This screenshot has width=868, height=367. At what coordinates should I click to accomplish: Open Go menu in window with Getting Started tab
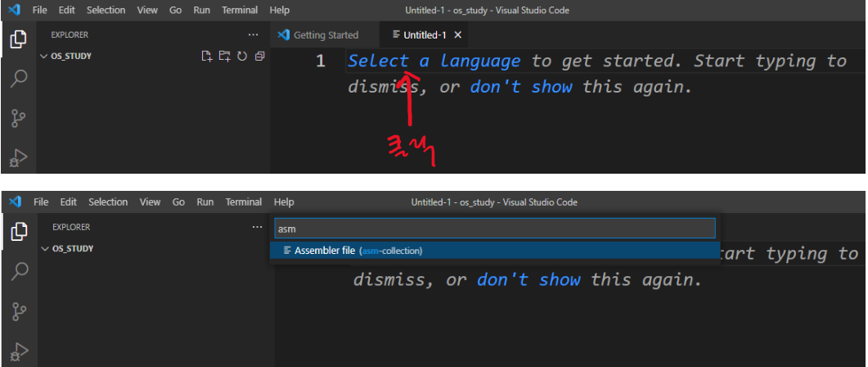[x=176, y=10]
